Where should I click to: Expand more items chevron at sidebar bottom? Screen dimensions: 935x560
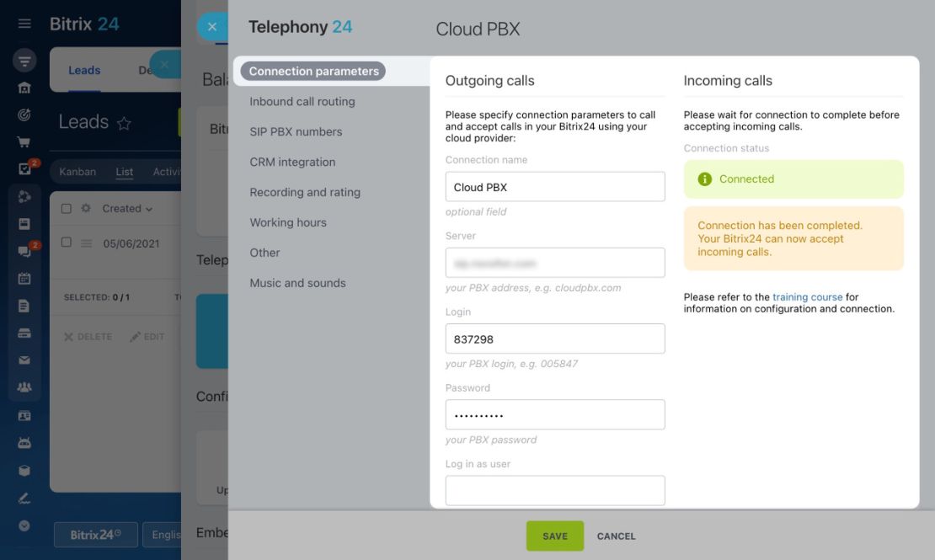24,526
